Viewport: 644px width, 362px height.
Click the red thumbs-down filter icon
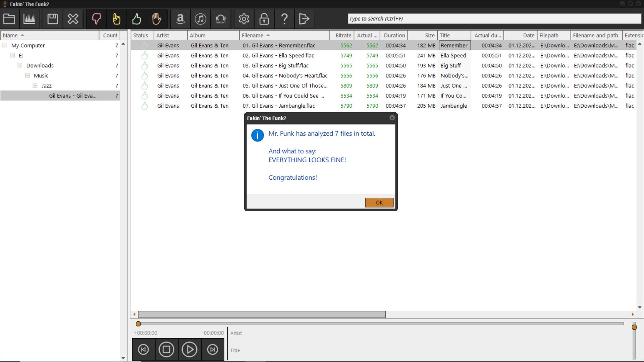96,19
